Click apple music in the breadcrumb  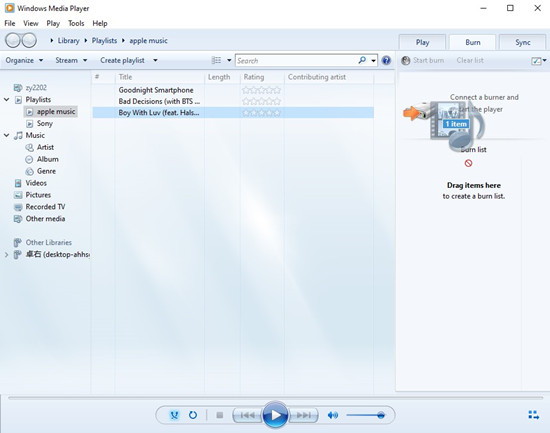[x=148, y=41]
